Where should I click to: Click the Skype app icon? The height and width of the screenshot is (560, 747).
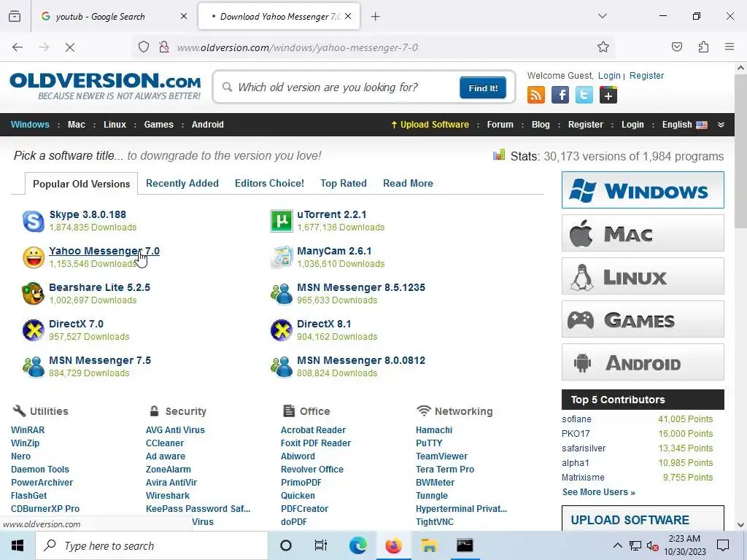[34, 221]
